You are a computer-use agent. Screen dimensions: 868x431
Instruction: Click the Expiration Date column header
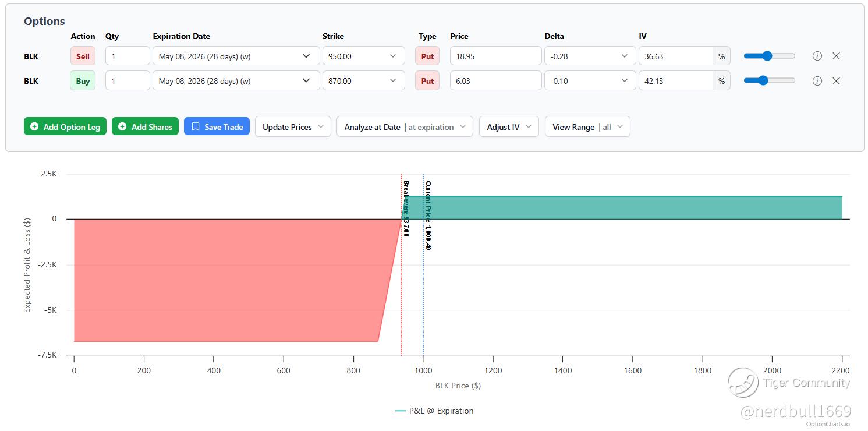[x=182, y=36]
